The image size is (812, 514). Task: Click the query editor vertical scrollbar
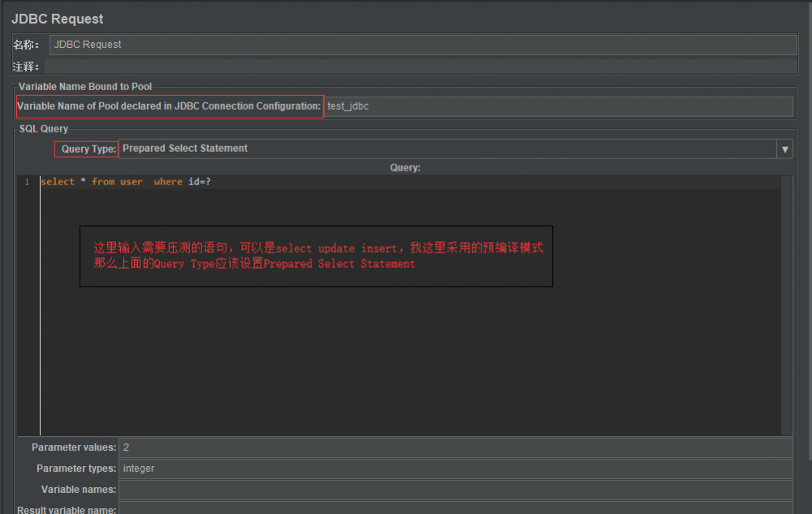point(787,305)
